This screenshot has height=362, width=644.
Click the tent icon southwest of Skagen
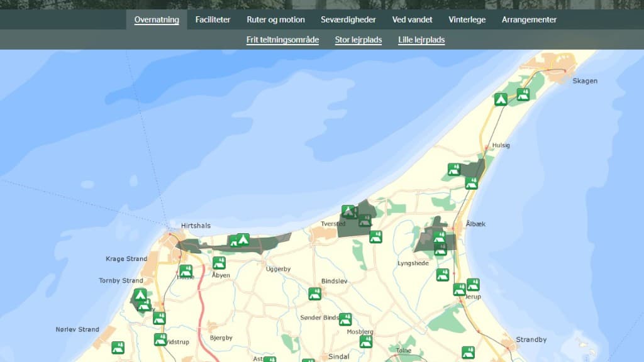(501, 99)
